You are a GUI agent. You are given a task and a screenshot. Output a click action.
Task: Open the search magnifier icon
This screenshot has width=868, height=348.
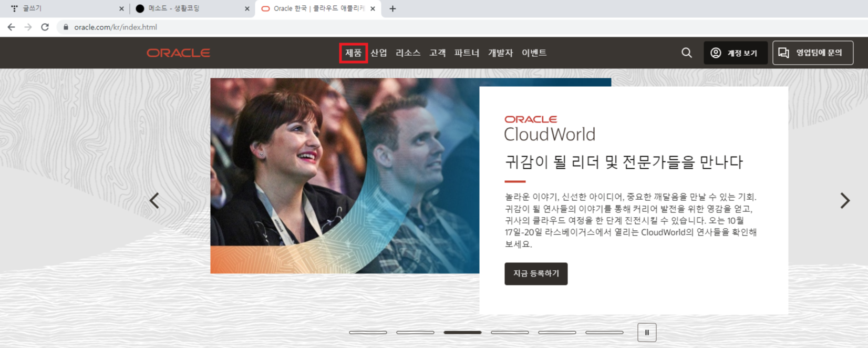pos(687,53)
